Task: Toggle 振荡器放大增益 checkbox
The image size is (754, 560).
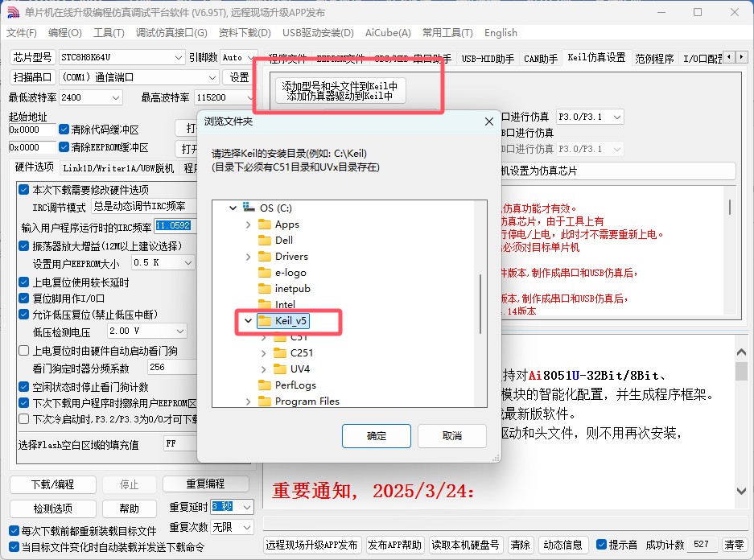Action: (23, 246)
